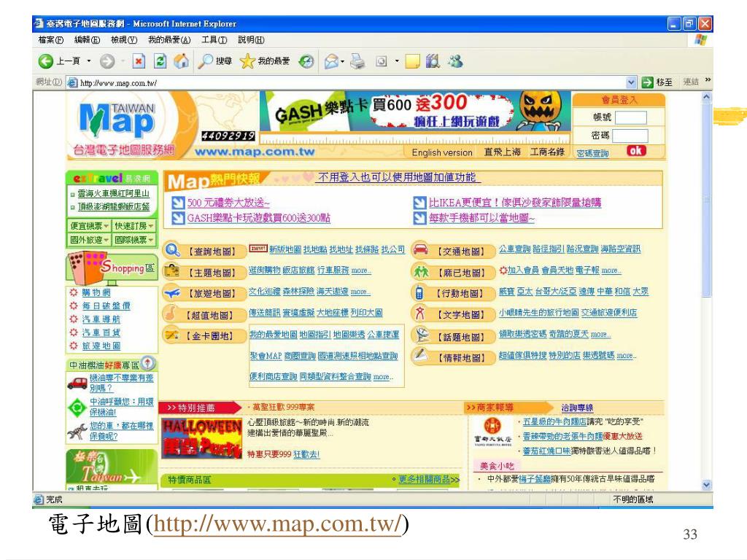This screenshot has height=560, width=747.
Task: Click the slide's http://www.map.com.tw/ caption link
Action: tap(278, 524)
